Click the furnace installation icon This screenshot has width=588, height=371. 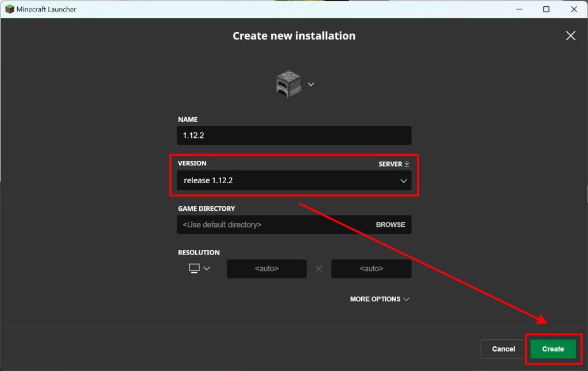[288, 84]
